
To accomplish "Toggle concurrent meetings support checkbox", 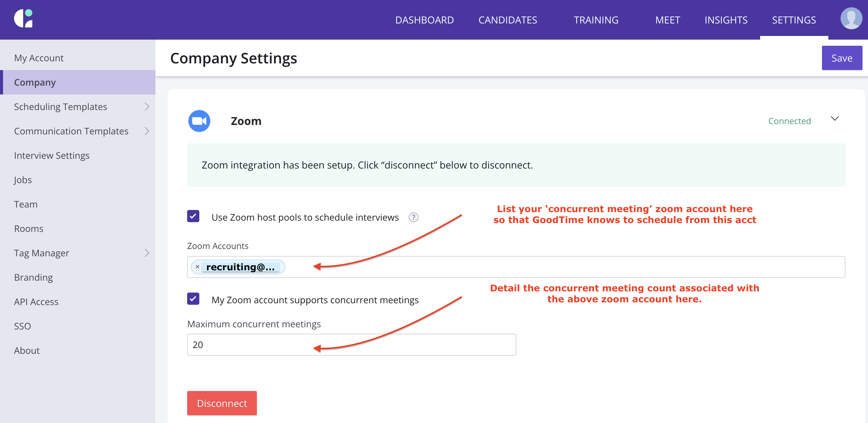I will click(193, 299).
